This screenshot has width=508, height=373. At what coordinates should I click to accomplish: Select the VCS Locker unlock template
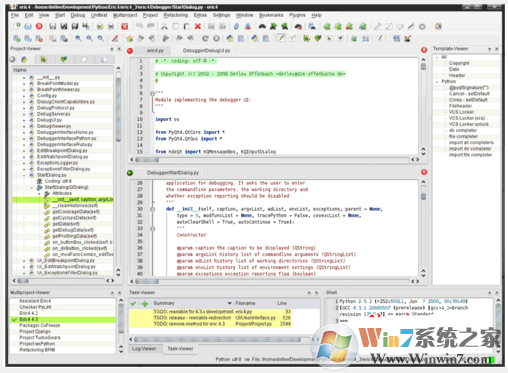click(x=469, y=124)
